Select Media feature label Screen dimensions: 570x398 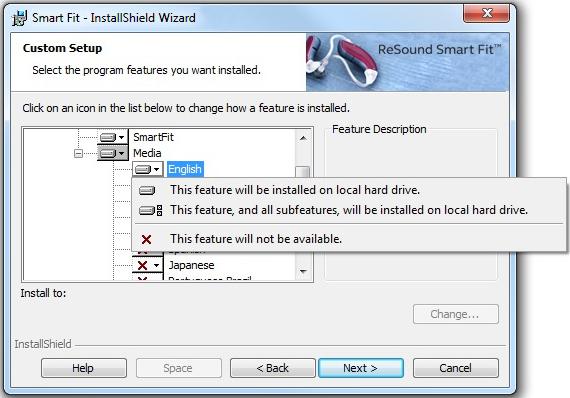point(147,153)
